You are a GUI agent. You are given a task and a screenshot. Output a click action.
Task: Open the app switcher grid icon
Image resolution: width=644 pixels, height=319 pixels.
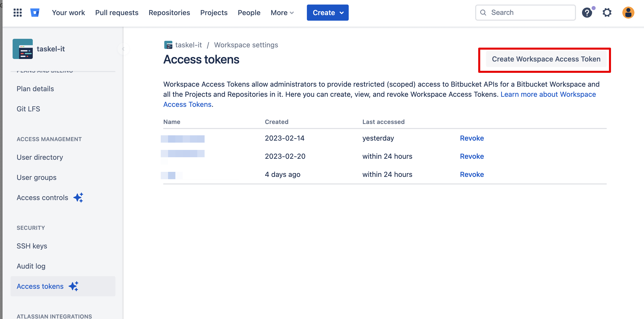tap(17, 13)
